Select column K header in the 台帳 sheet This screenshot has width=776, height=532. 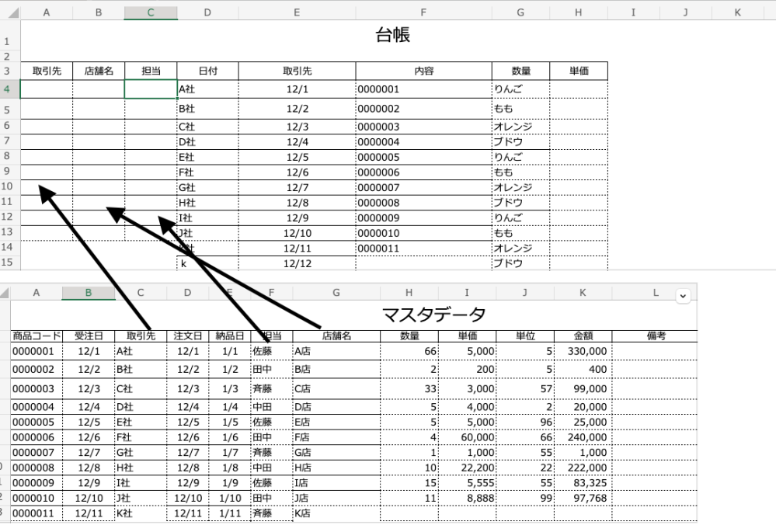point(737,12)
